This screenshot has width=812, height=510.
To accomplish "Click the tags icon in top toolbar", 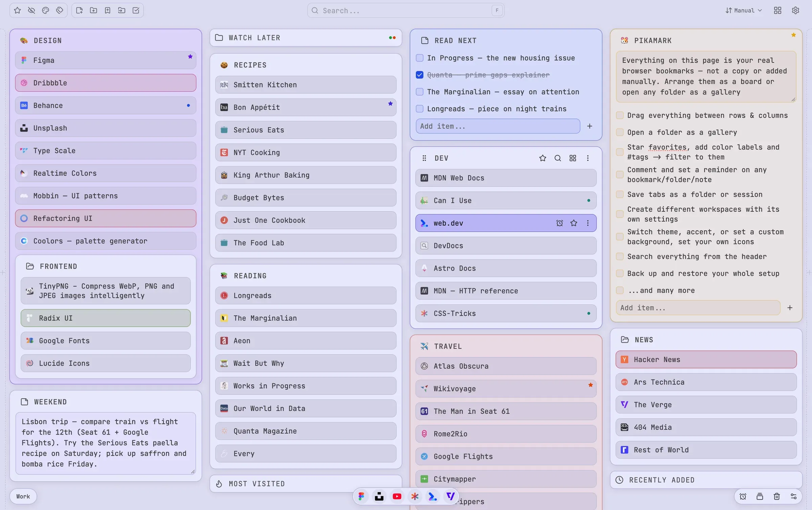I will 60,10.
